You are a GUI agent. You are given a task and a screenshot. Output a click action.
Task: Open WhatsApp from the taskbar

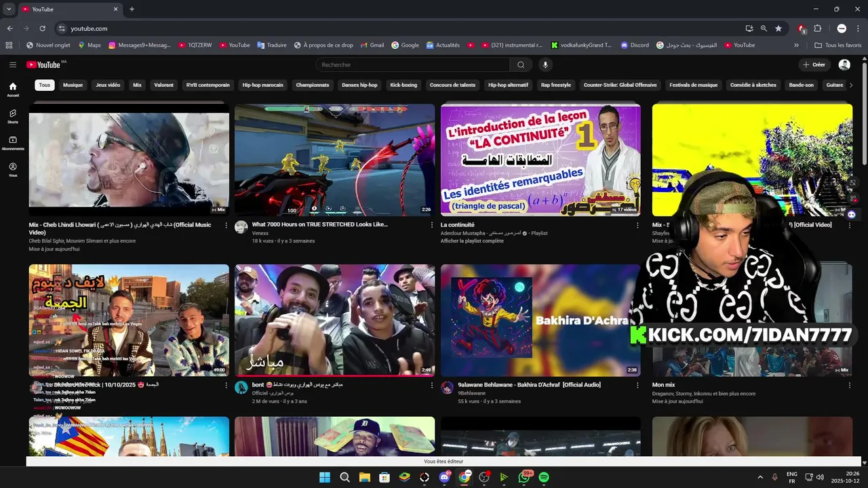point(524,477)
